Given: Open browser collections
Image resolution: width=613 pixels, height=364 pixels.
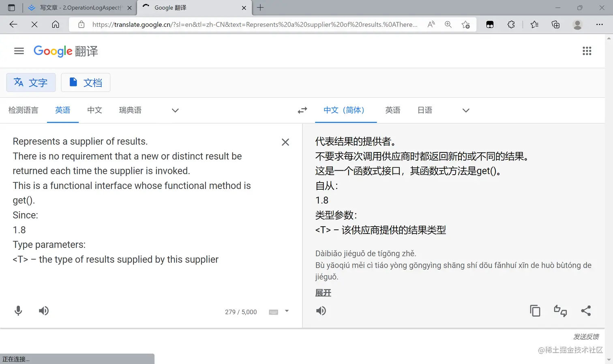Looking at the screenshot, I should click(x=556, y=24).
